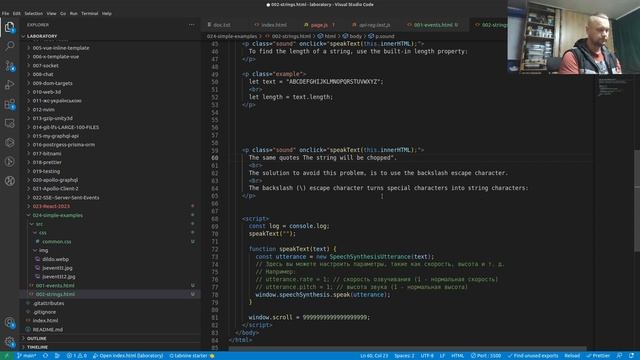This screenshot has width=640, height=360.
Task: Click the Ln 60, Col 23 cursor position
Action: coord(374,356)
